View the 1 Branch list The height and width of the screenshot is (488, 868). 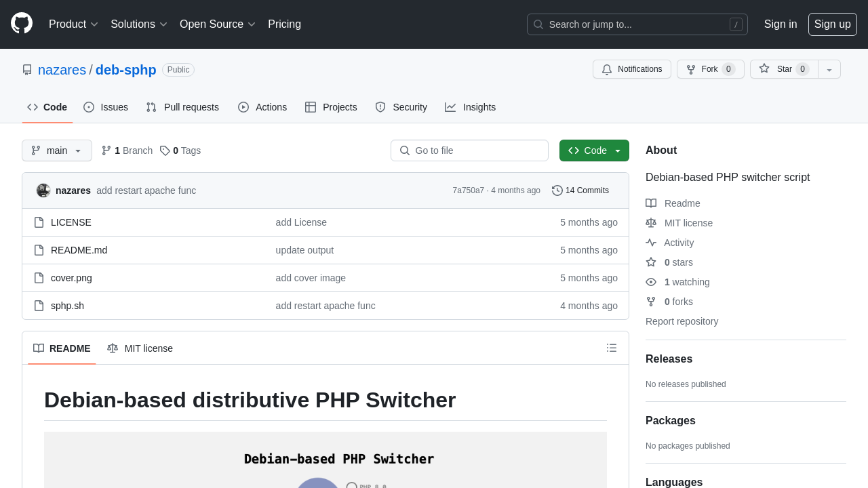click(x=127, y=150)
